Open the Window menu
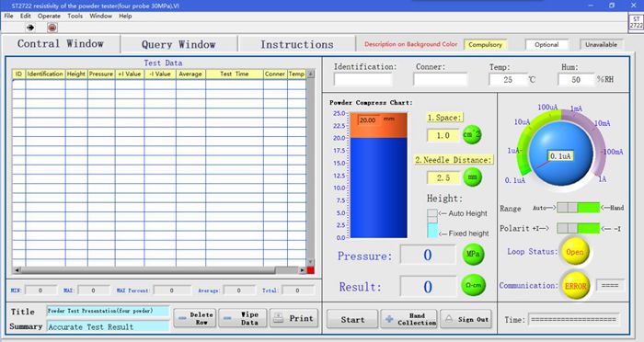644x342 pixels. [x=100, y=16]
